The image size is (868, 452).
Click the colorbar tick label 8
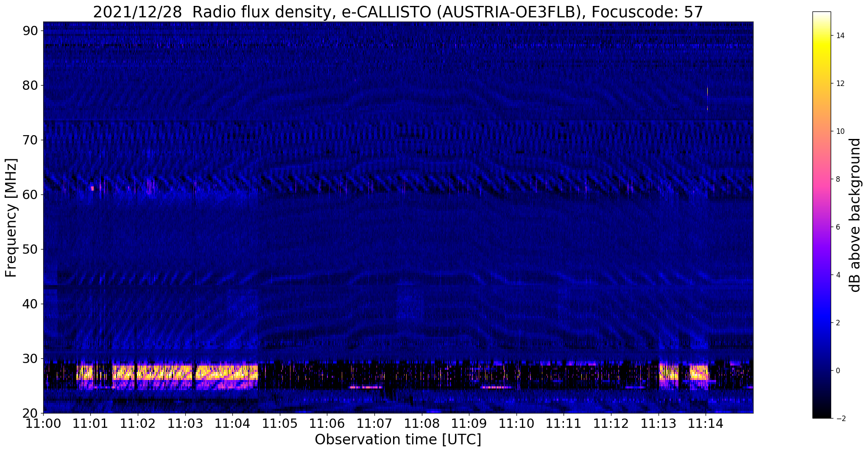click(x=837, y=179)
